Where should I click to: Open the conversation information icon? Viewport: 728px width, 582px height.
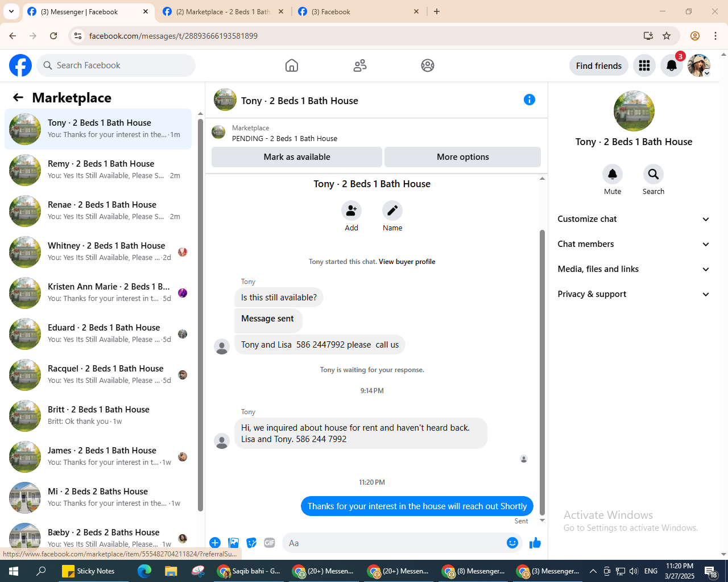pyautogui.click(x=530, y=100)
